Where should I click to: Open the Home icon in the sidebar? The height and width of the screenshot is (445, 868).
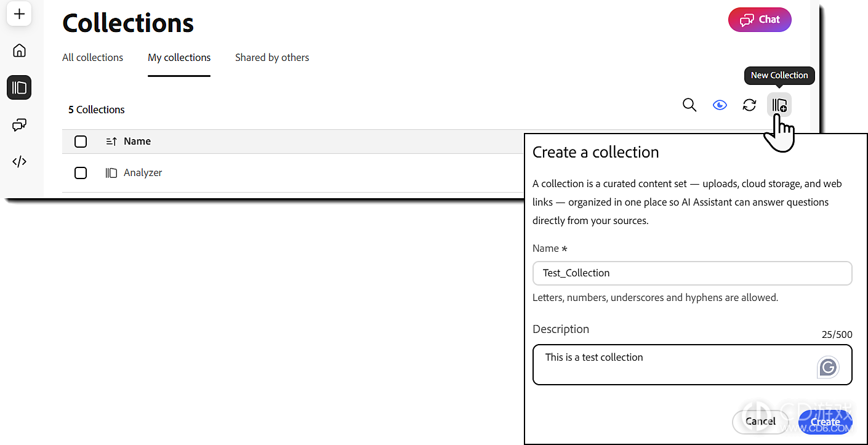tap(19, 50)
